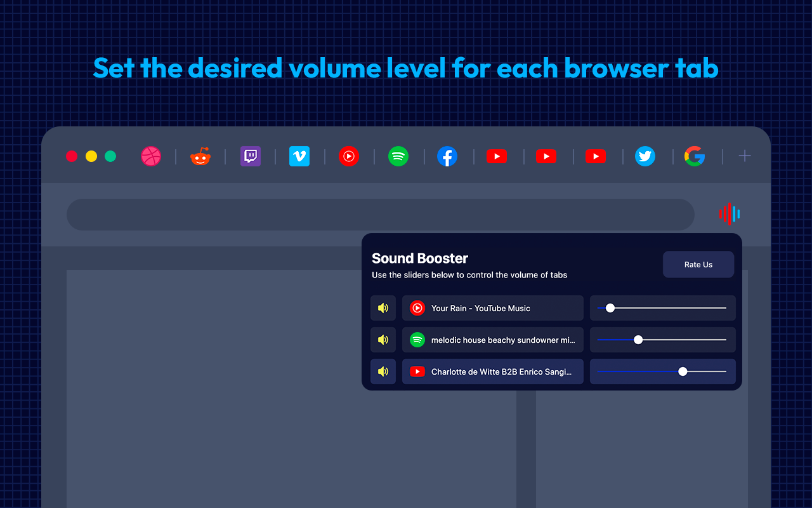
Task: Click the Your Rain volume slider handle
Action: pyautogui.click(x=610, y=308)
